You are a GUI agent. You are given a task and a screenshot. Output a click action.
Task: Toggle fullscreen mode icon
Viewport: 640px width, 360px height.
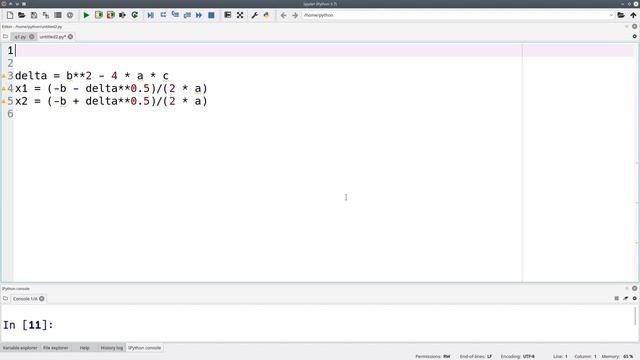pyautogui.click(x=240, y=15)
